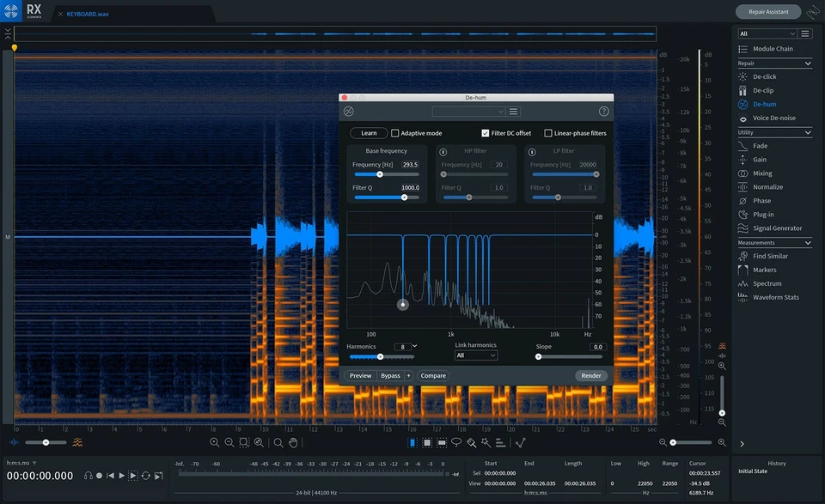Collapse the Repair section
The height and width of the screenshot is (504, 825).
point(806,62)
